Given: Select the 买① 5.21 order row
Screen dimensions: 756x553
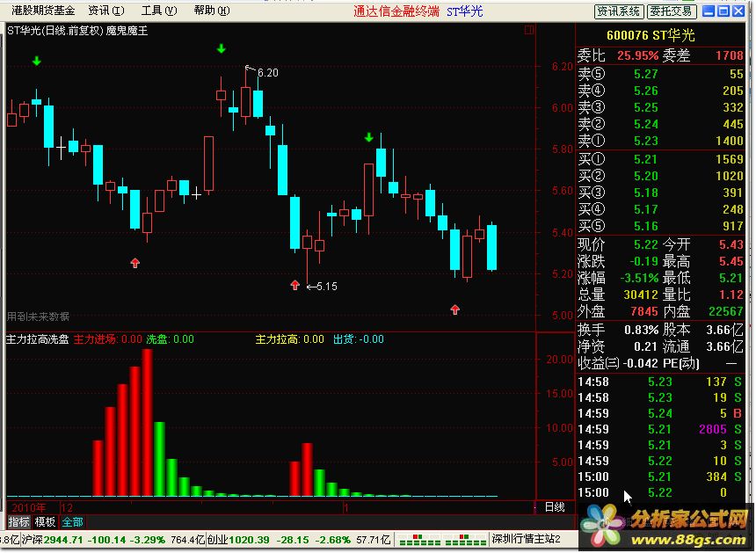Looking at the screenshot, I should click(x=660, y=159).
